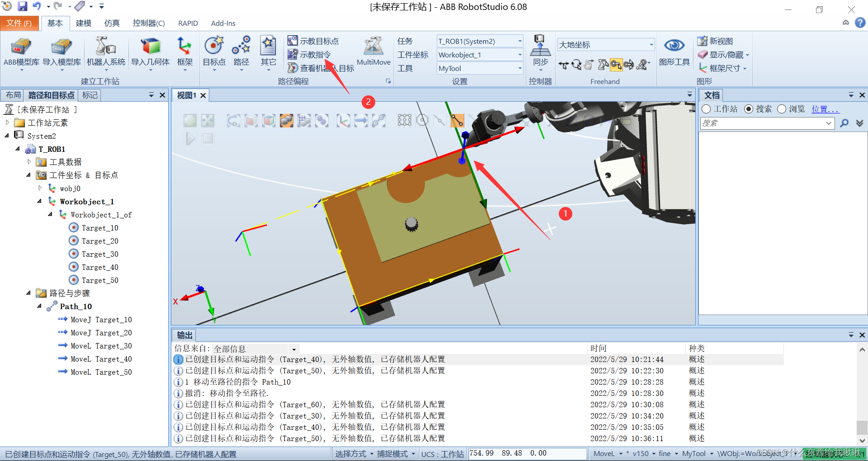The width and height of the screenshot is (868, 461).
Task: Select the 工作站 radio button
Action: (706, 109)
